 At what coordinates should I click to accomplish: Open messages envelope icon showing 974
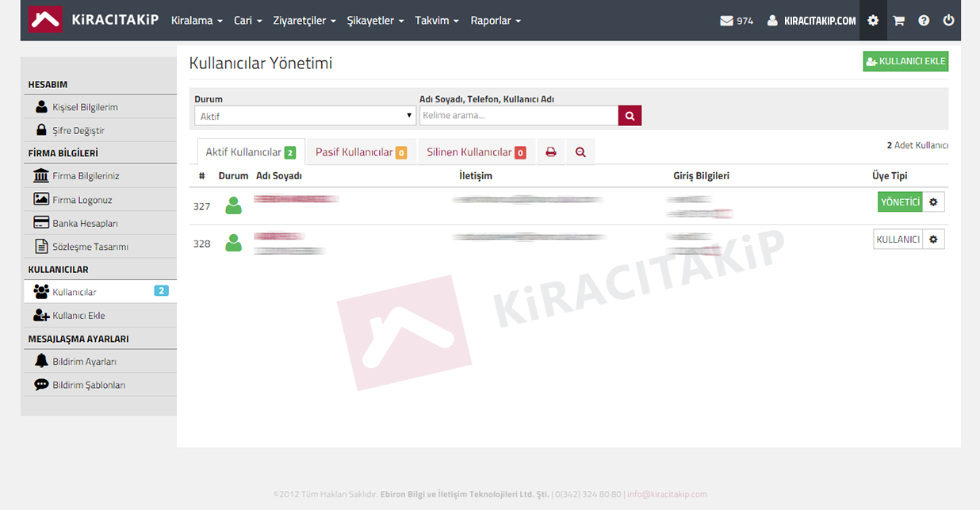pyautogui.click(x=737, y=21)
